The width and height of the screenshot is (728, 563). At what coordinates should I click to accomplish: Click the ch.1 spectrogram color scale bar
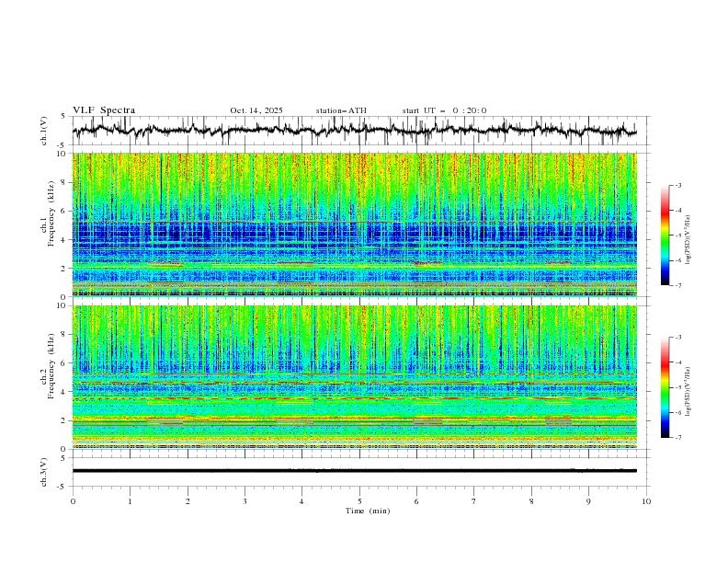(x=665, y=236)
